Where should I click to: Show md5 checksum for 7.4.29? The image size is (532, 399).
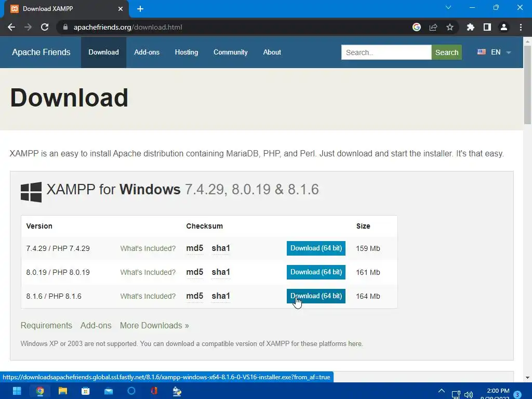pyautogui.click(x=195, y=248)
